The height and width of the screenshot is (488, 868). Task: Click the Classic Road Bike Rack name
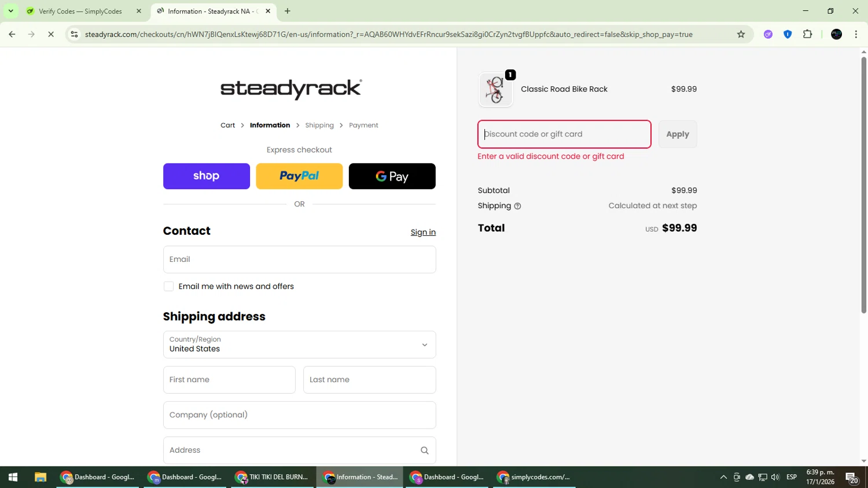click(564, 89)
